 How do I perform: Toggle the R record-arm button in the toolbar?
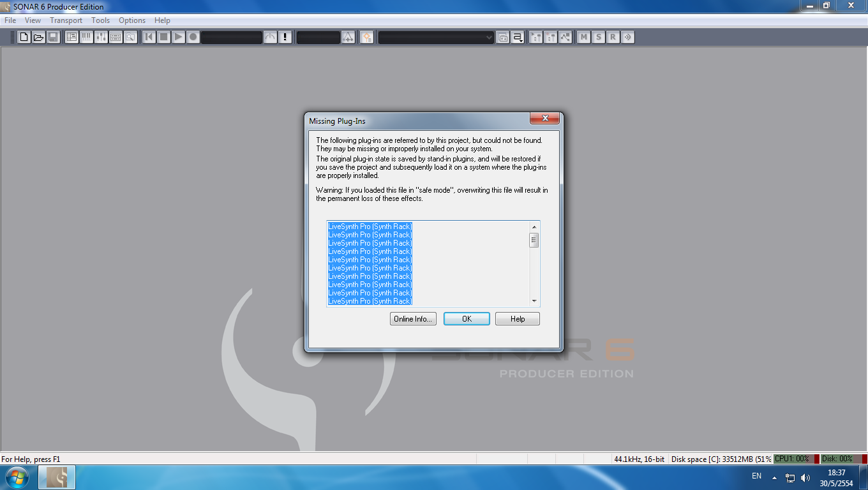pos(613,37)
